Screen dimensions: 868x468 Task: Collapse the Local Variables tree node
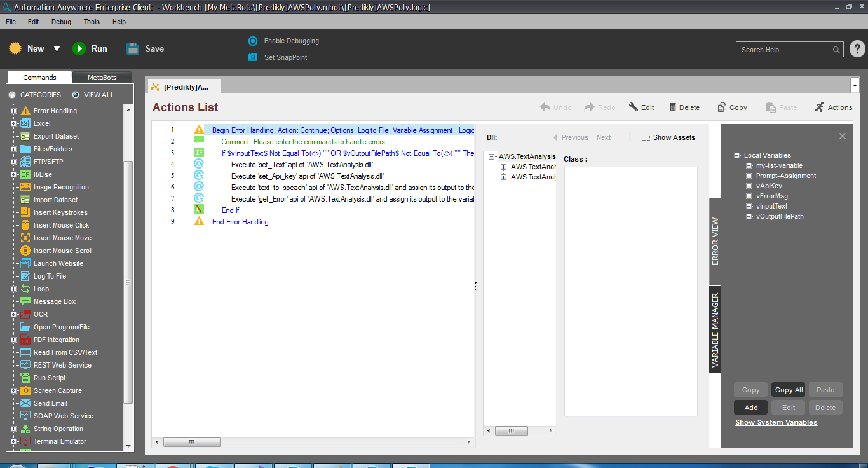tap(737, 155)
